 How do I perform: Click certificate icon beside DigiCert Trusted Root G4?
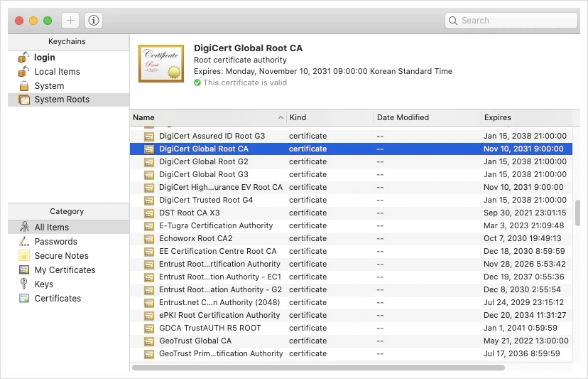[149, 201]
